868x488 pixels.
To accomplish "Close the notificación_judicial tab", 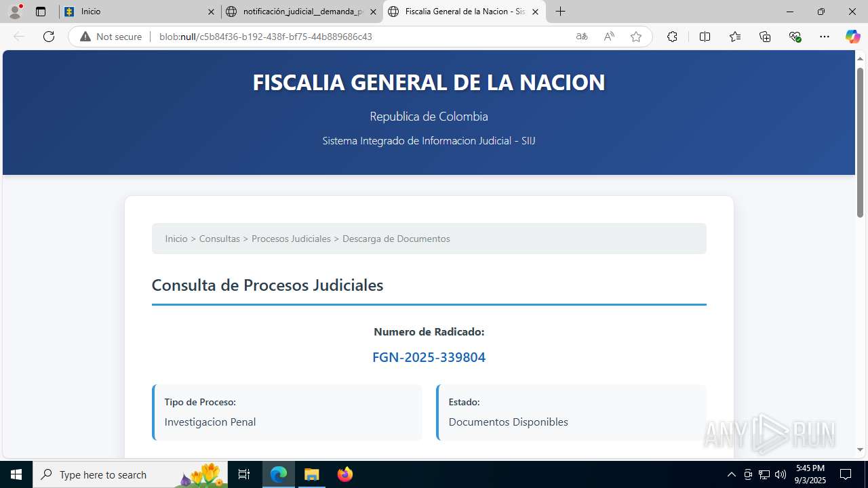I will 373,12.
